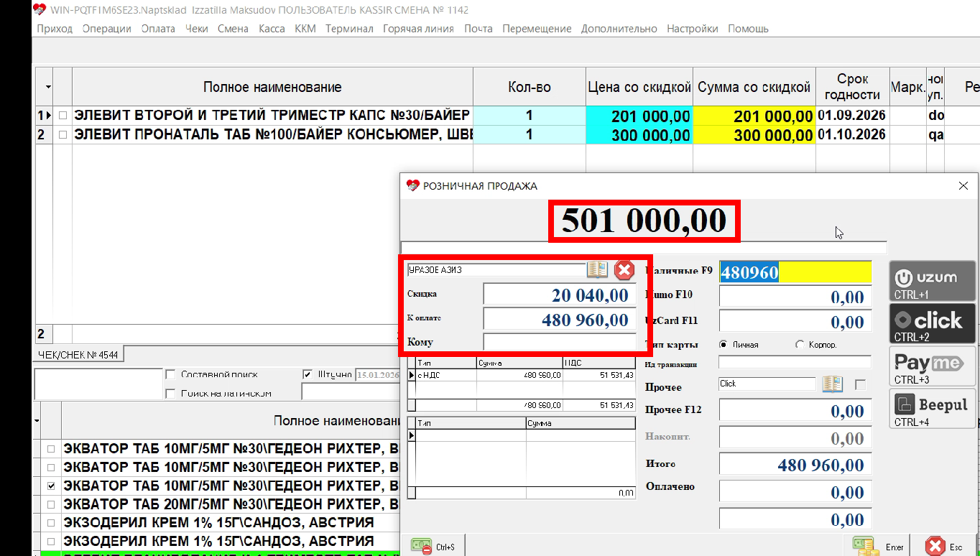Tick the checkbox on the ЭЛЕВИТ ВТОРОЙ И ТРЕТИЙ ТРИМЕСТР row

[63, 116]
